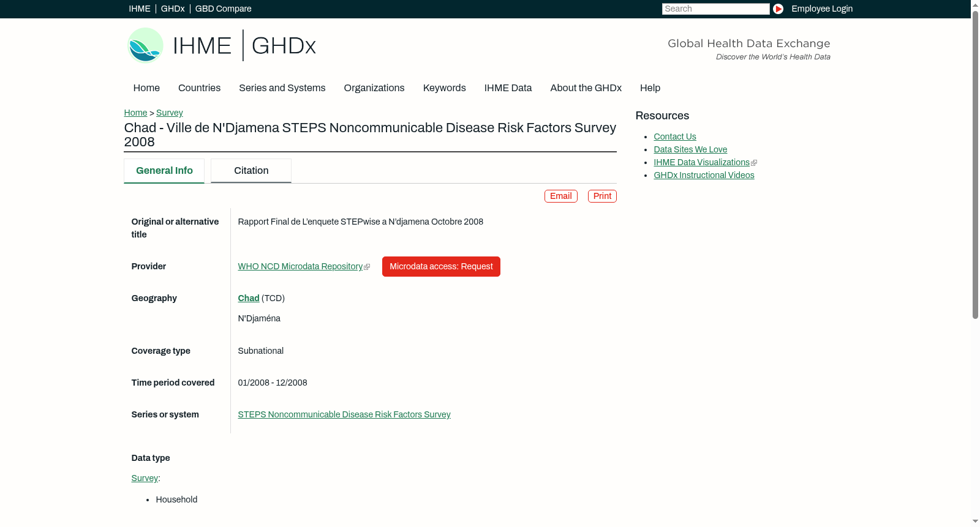Click the IHME leaf logo icon
Image resolution: width=980 pixels, height=527 pixels.
[145, 45]
